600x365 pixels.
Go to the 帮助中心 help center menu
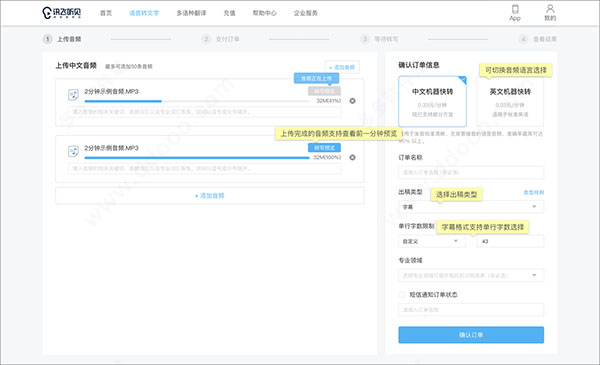(264, 13)
